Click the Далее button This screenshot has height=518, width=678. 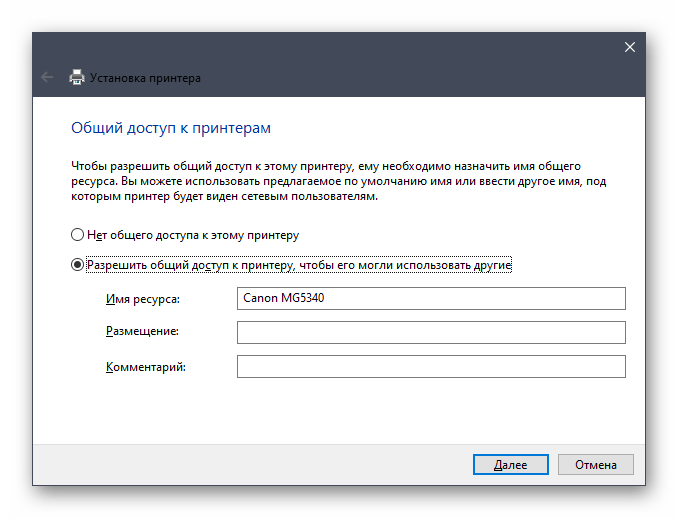511,464
